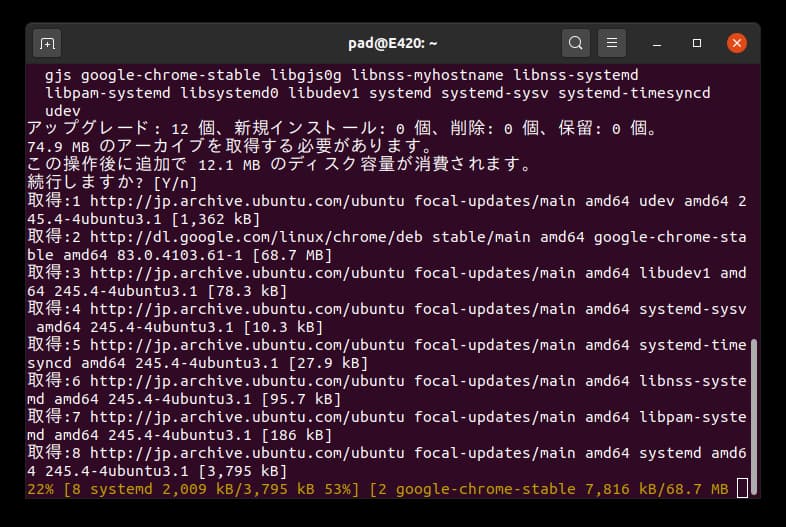Screen dimensions: 786x527
Task: Click the 74.9 MB archive size text
Action: (x=58, y=147)
